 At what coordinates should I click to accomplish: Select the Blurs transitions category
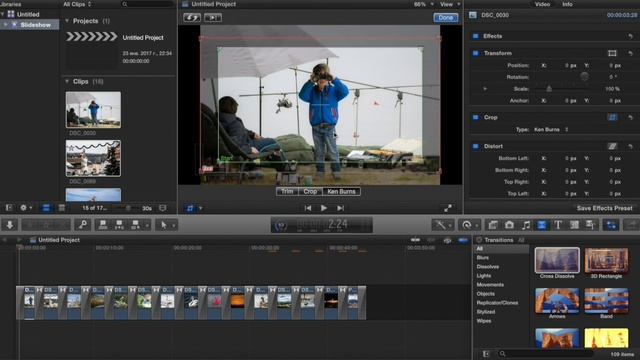pyautogui.click(x=482, y=258)
